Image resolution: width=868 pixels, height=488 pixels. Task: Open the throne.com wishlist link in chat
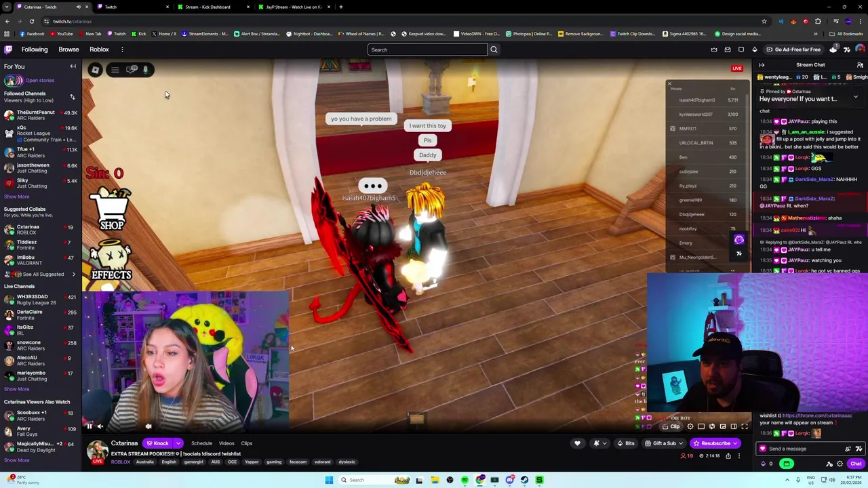(817, 415)
